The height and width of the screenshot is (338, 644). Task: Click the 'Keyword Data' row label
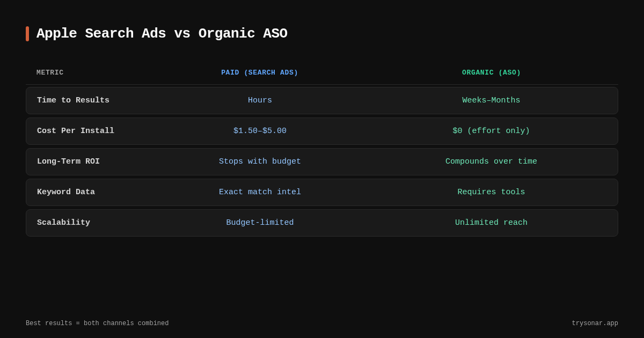66,192
